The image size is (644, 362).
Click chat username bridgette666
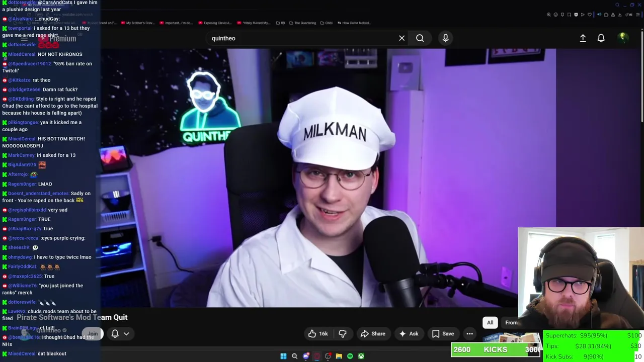point(24,89)
